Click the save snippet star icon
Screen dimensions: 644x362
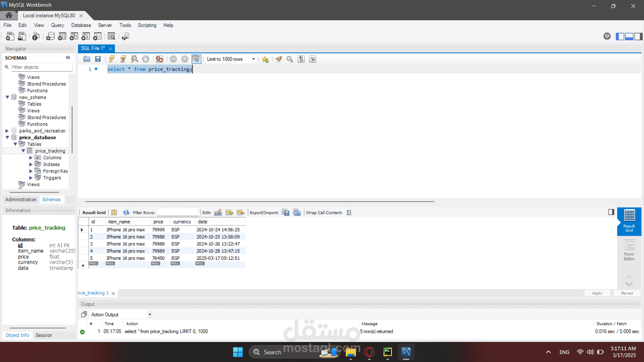tap(265, 59)
